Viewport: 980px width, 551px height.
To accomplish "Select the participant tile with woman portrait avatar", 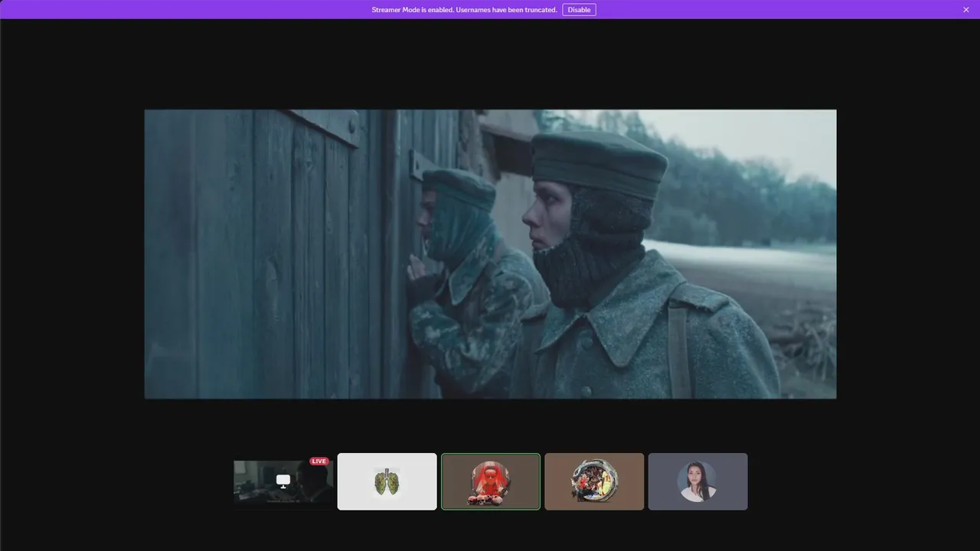I will click(698, 481).
